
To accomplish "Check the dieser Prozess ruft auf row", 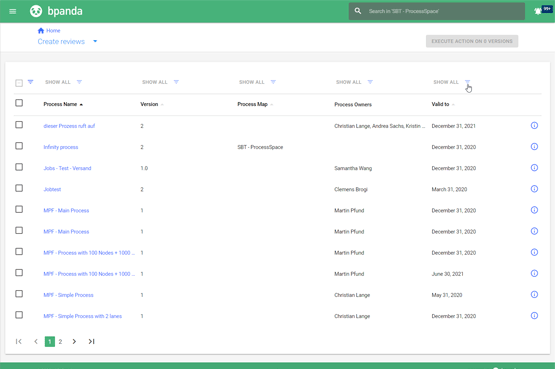I will [x=19, y=125].
